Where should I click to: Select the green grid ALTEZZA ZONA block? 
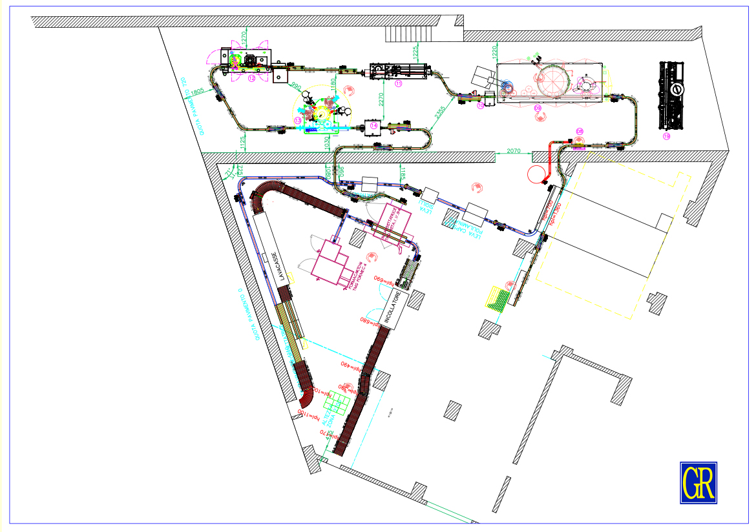[x=338, y=403]
